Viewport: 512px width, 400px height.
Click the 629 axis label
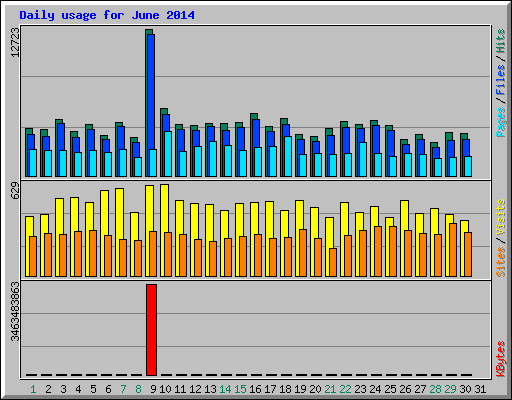(15, 191)
